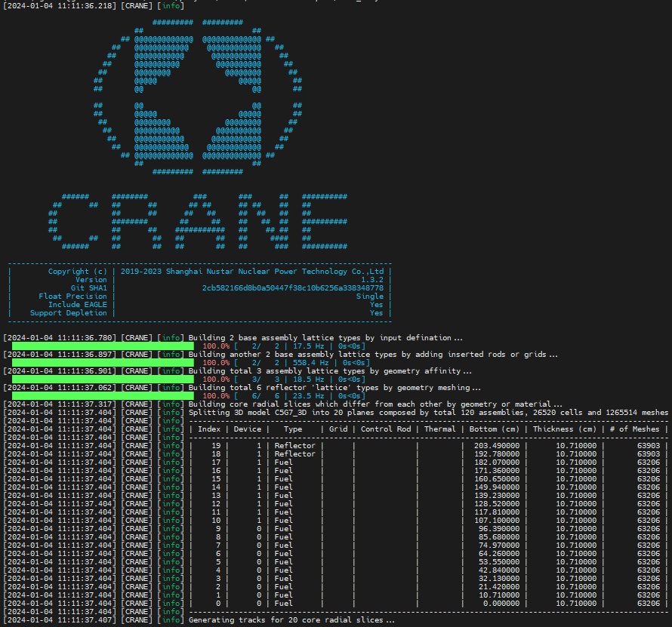The image size is (672, 627).
Task: Click 'Fuel' type in index 5 row
Action: 283,562
